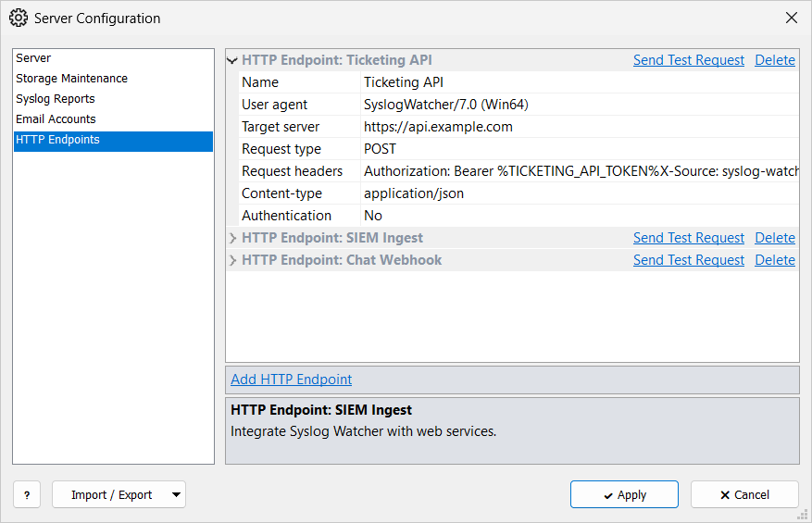Delete the SIEM Ingest endpoint
The height and width of the screenshot is (523, 812).
pos(775,238)
